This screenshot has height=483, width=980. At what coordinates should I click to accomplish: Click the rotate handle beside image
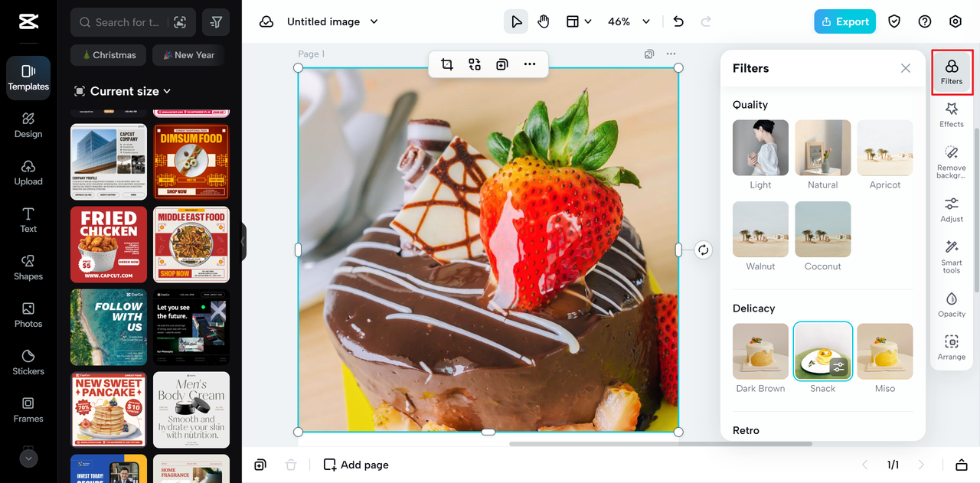(704, 250)
